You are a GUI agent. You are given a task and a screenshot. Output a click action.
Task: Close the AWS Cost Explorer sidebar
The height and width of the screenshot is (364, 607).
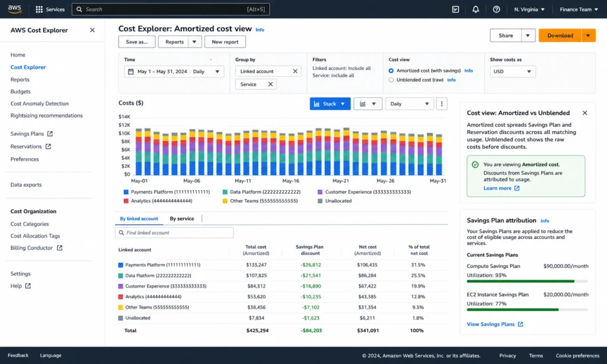coord(92,30)
